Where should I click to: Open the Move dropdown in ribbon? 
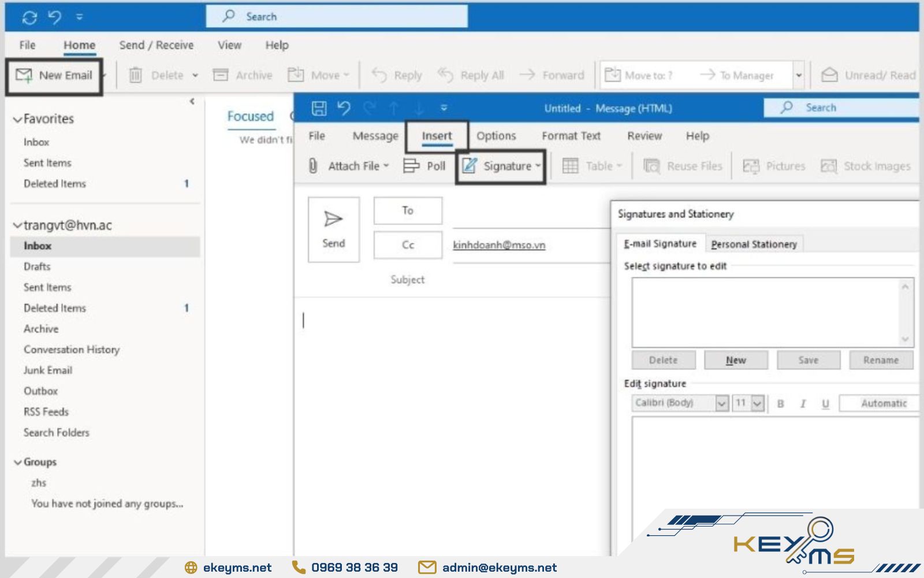coord(319,75)
